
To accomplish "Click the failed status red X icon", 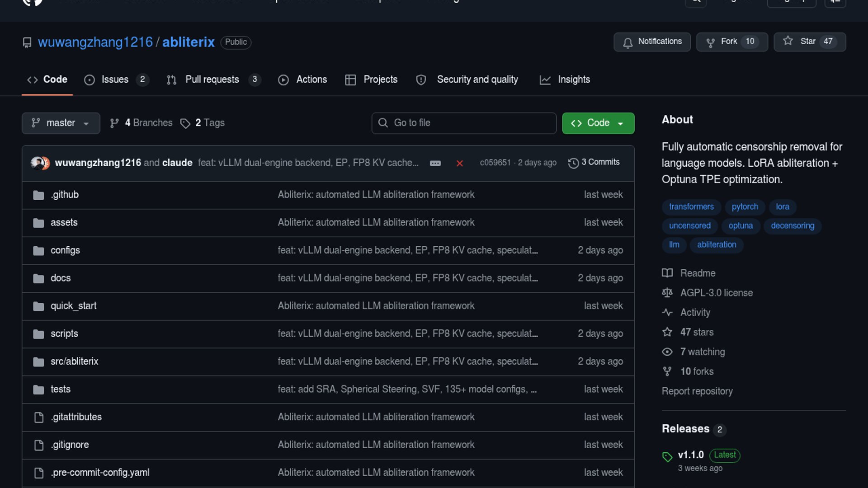I will (x=459, y=163).
